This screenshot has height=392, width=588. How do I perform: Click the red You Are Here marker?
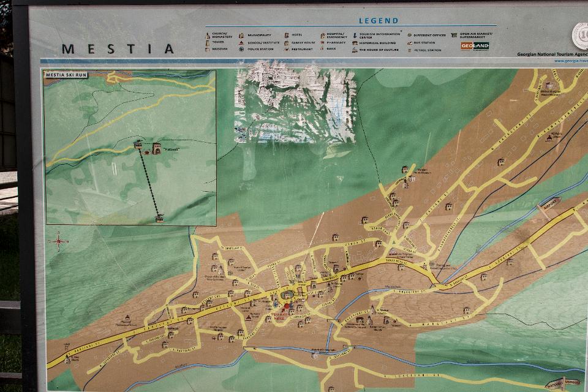(x=288, y=306)
